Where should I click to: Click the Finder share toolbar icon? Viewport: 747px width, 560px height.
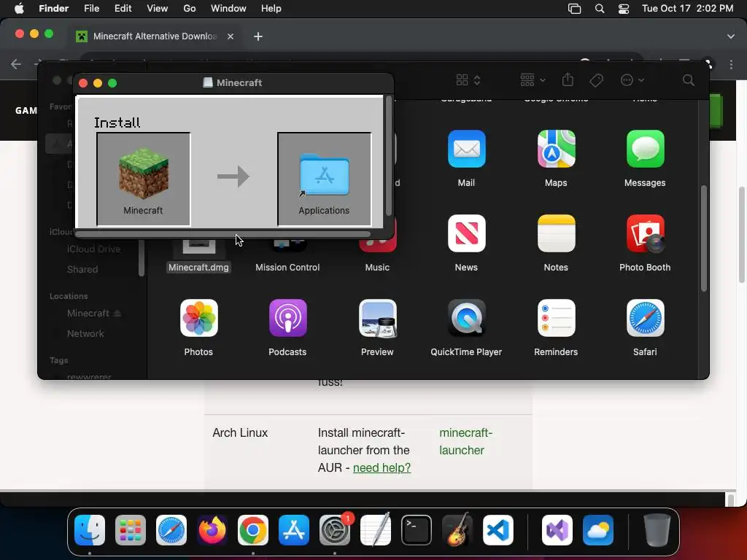(568, 79)
